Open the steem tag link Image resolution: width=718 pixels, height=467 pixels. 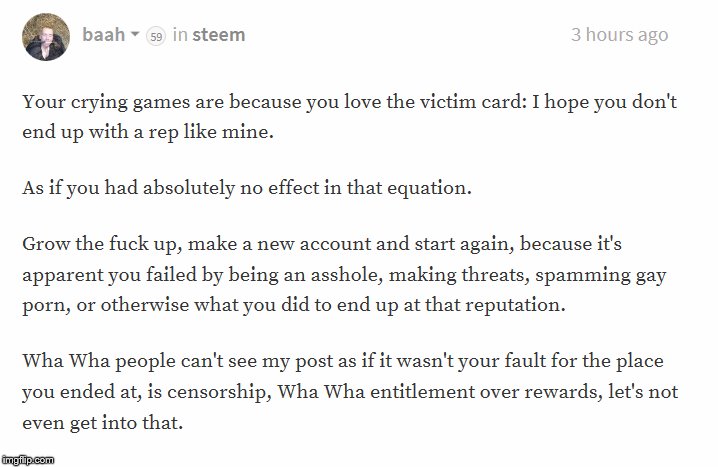coord(218,35)
